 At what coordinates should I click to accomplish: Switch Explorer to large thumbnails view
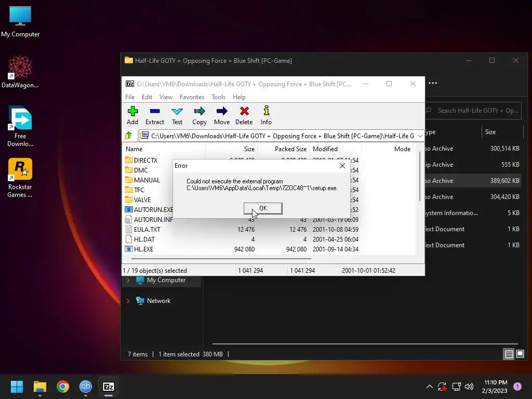(x=520, y=354)
